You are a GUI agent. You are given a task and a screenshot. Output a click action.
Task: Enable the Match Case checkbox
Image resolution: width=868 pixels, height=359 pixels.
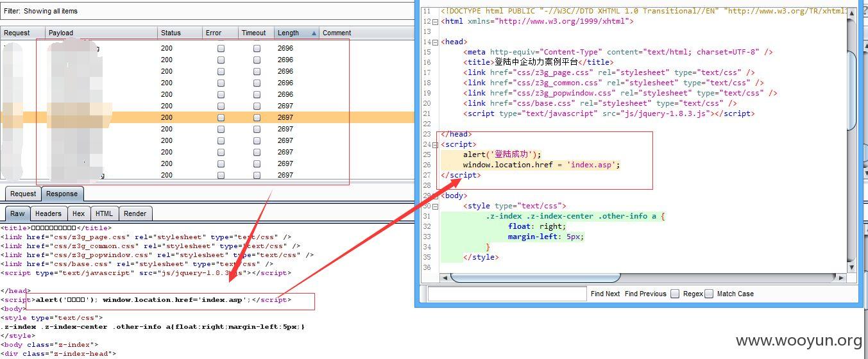pyautogui.click(x=709, y=294)
